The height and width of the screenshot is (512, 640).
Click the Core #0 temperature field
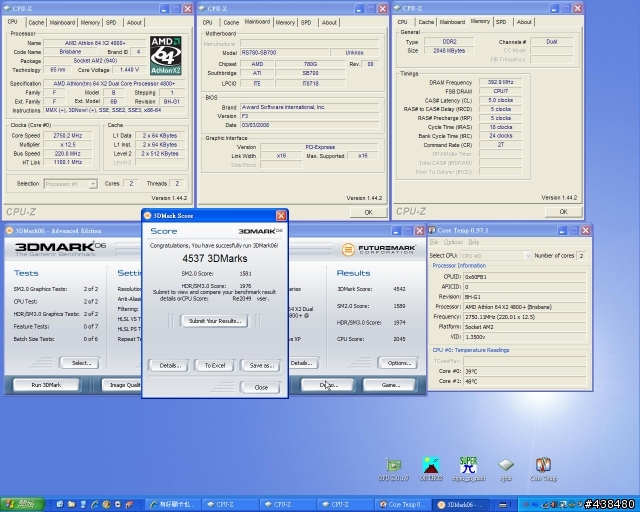[x=525, y=371]
